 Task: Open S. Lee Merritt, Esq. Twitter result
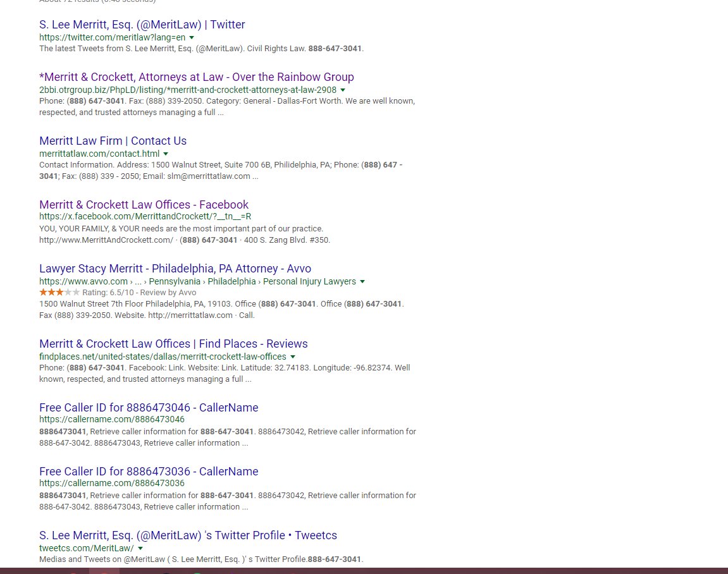pos(142,25)
